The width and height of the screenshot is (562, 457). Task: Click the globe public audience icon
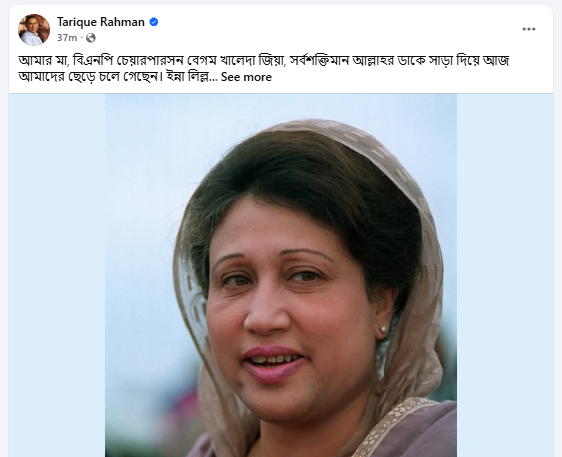[91, 38]
